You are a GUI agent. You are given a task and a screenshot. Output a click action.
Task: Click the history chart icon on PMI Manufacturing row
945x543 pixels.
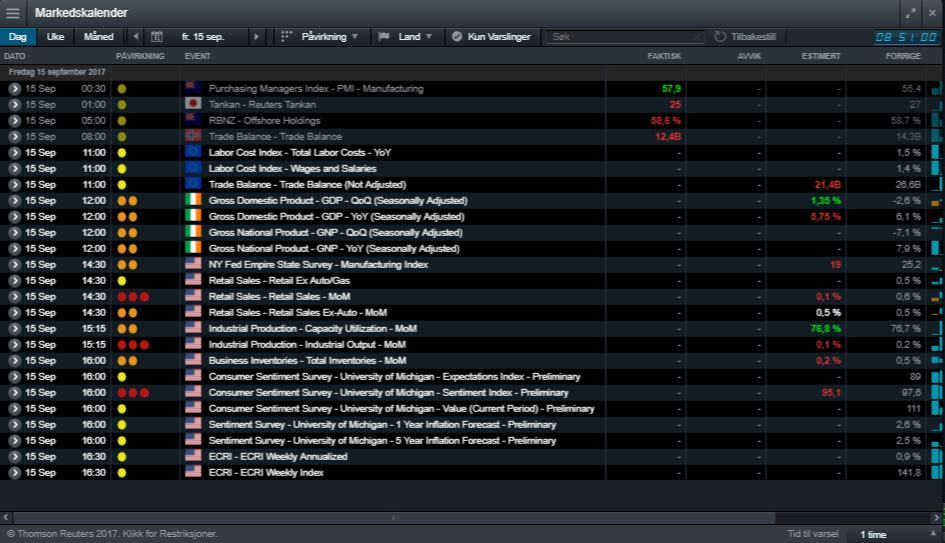(x=936, y=89)
